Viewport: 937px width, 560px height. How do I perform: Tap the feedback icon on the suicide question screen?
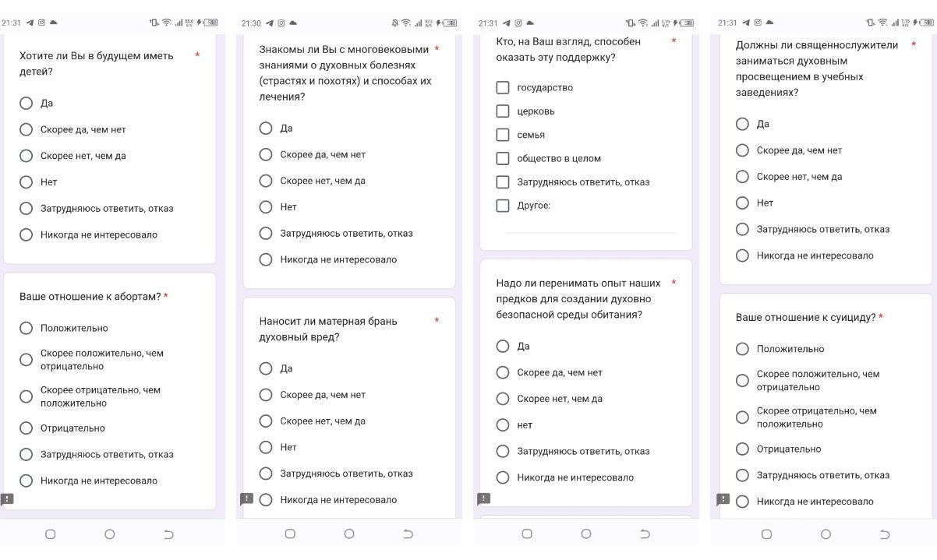tap(723, 498)
